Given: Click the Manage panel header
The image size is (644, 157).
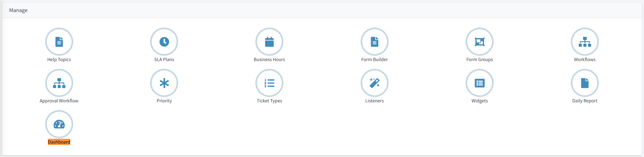Looking at the screenshot, I should pos(18,10).
